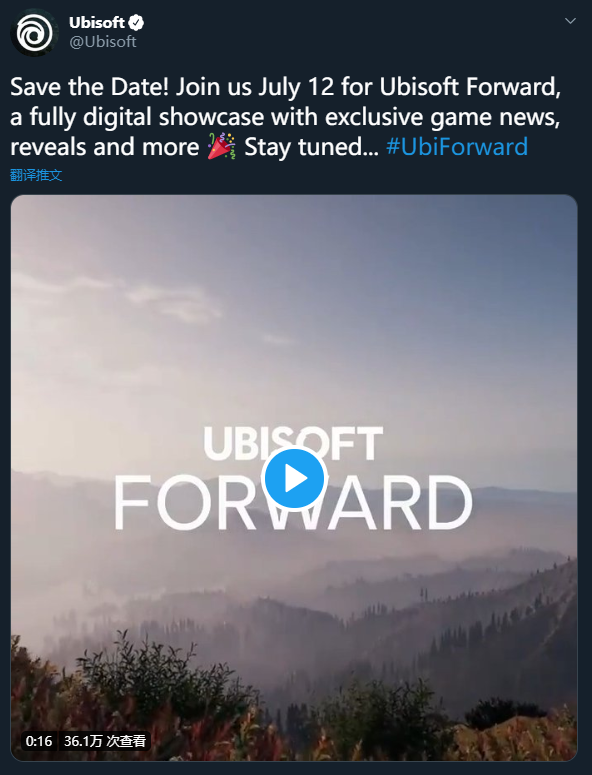The width and height of the screenshot is (592, 775).
Task: Open the Ubisoft display name profile
Action: click(x=97, y=23)
